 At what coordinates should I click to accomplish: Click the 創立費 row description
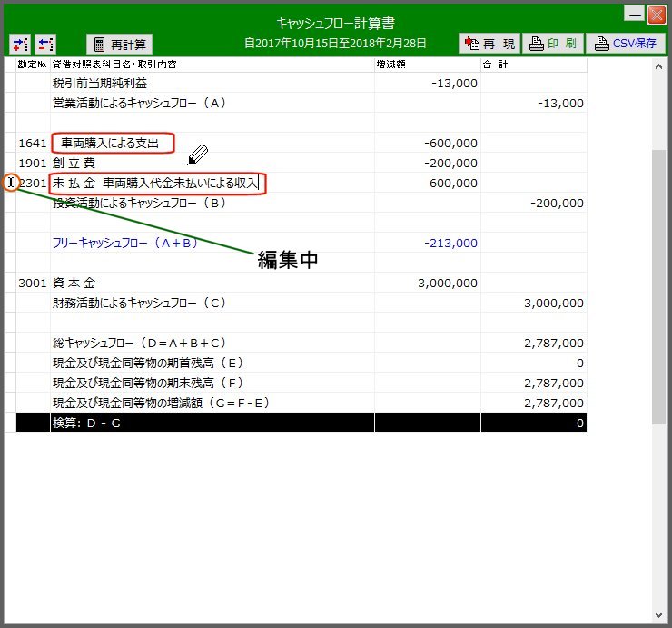coord(74,164)
